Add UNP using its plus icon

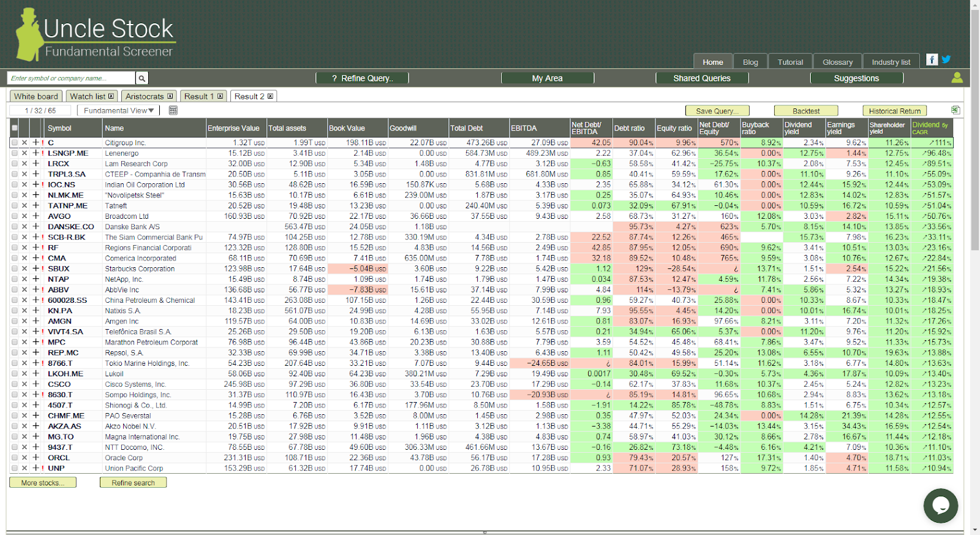(x=36, y=468)
